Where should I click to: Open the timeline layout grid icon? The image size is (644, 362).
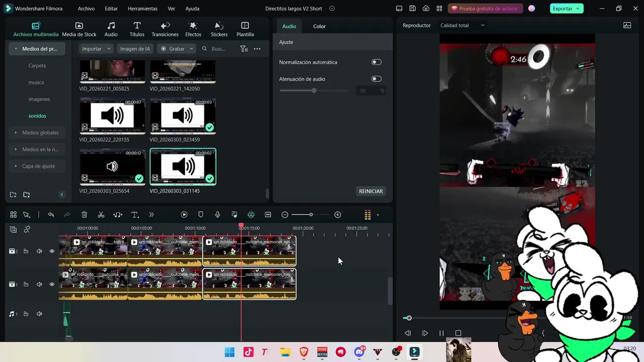coord(13,215)
